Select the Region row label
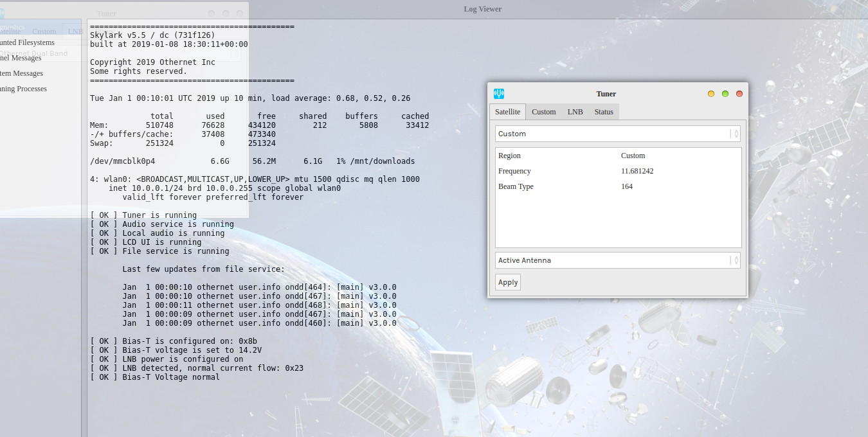The image size is (868, 437). (x=509, y=156)
